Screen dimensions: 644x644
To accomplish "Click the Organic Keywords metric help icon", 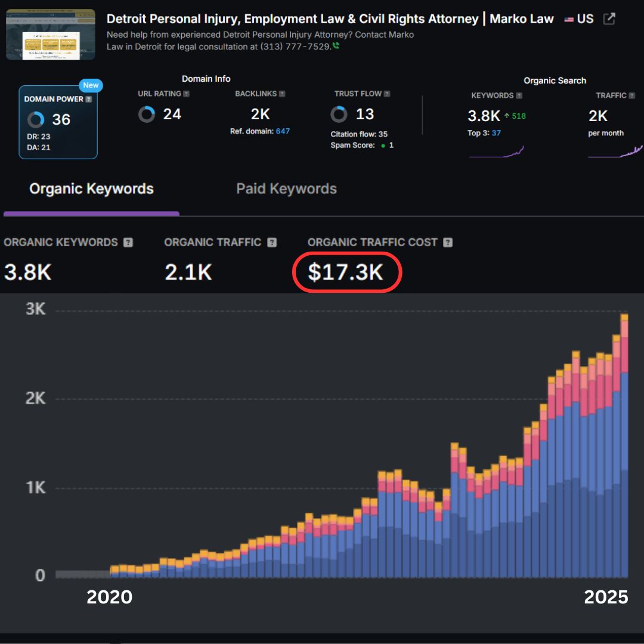I will [128, 242].
